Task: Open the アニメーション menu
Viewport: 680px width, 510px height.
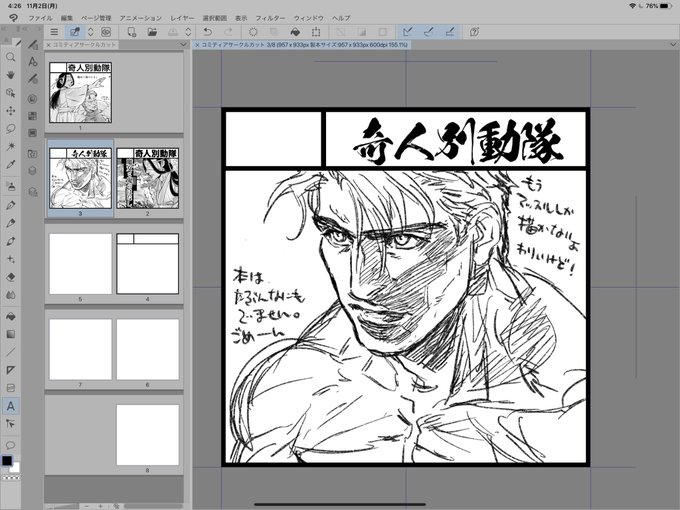Action: click(x=141, y=18)
